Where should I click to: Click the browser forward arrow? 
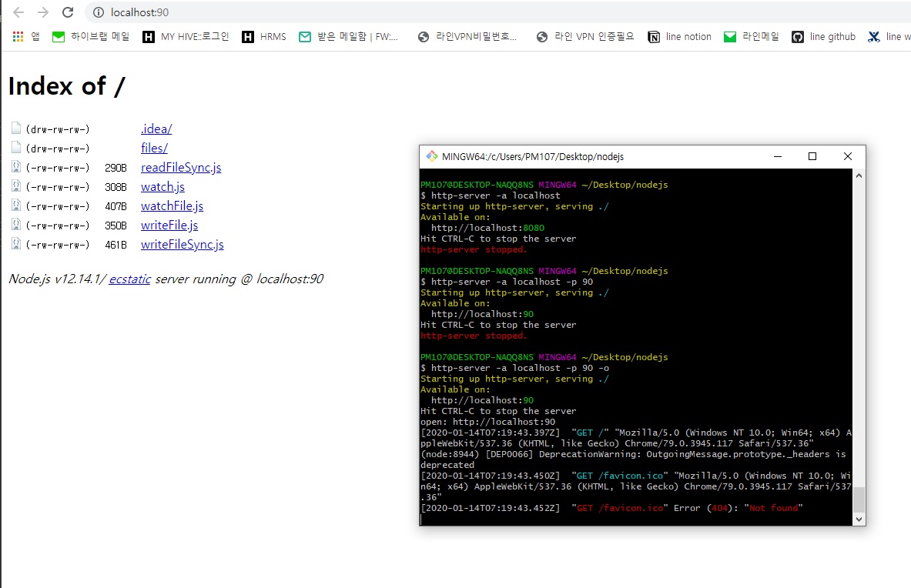tap(43, 12)
